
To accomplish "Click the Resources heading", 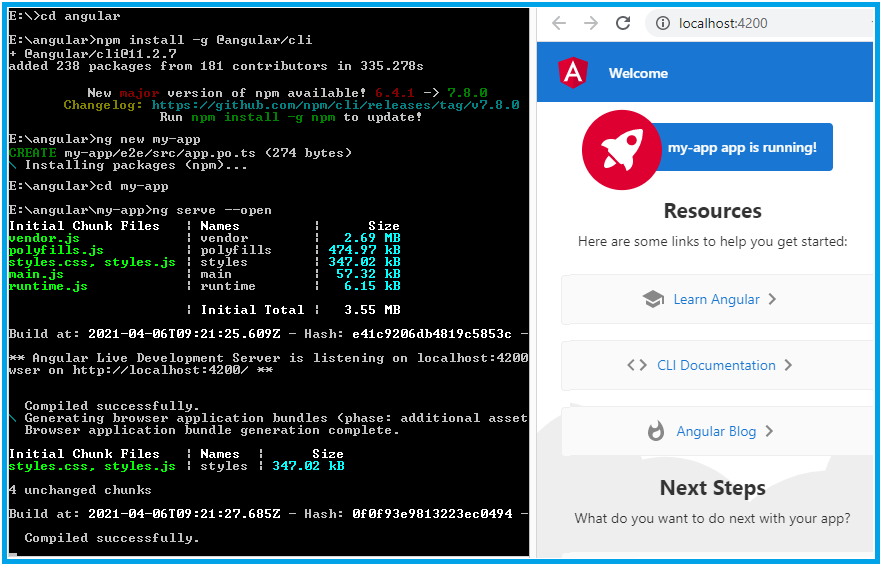I will click(x=712, y=210).
